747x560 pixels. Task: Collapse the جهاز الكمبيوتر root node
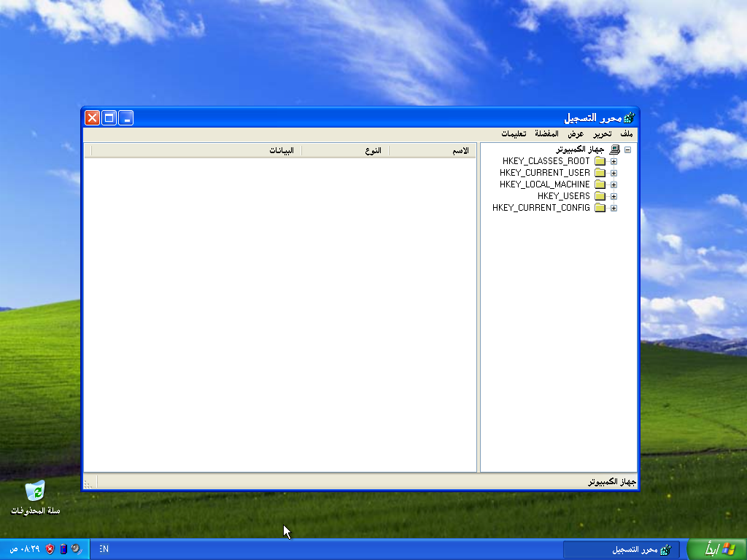coord(628,149)
